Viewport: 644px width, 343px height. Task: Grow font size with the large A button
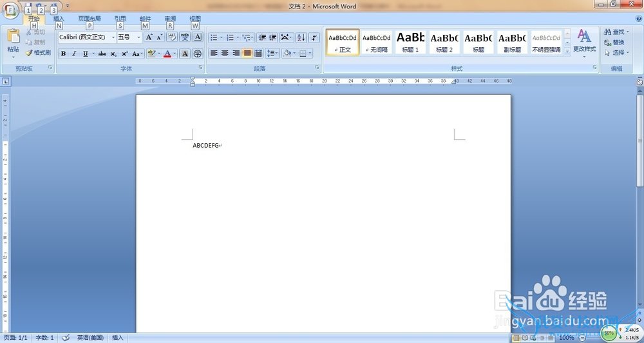click(x=149, y=37)
